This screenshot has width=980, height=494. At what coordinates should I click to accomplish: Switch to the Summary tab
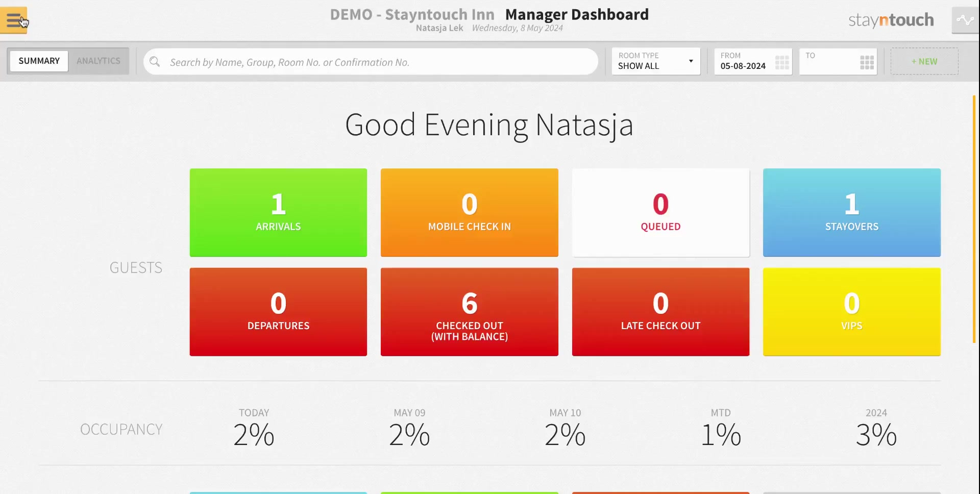[39, 61]
